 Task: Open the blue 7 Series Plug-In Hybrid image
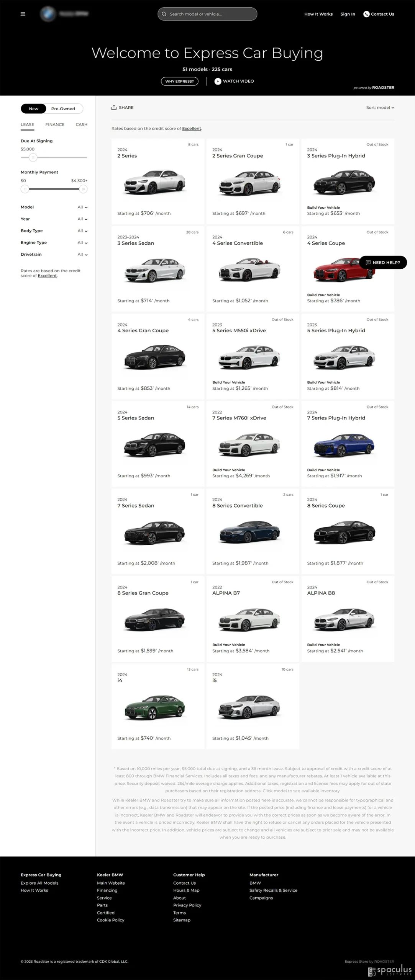pyautogui.click(x=344, y=444)
